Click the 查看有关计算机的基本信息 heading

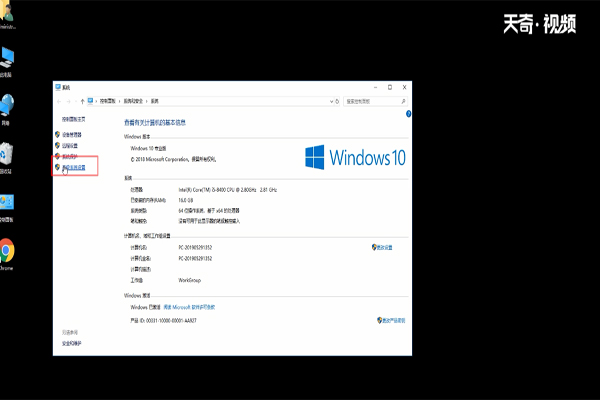(155, 122)
